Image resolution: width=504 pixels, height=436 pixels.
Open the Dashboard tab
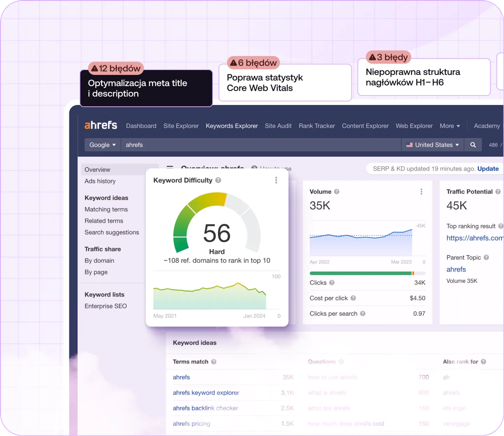pyautogui.click(x=141, y=126)
